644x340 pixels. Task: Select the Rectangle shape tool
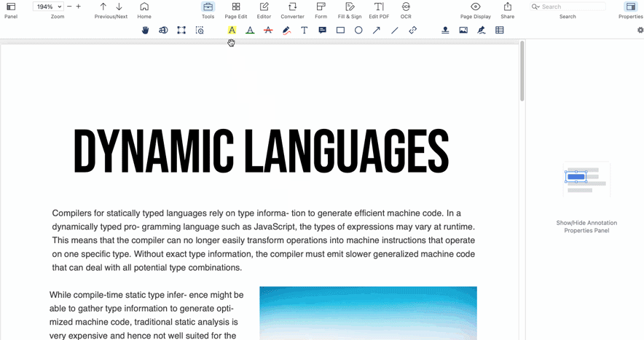point(340,30)
